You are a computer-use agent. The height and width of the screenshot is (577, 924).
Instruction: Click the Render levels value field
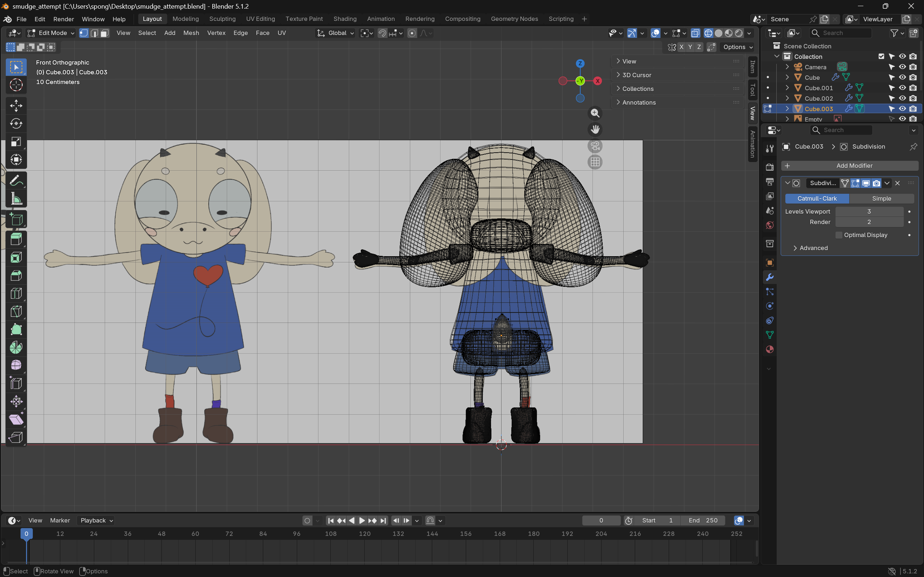(869, 222)
